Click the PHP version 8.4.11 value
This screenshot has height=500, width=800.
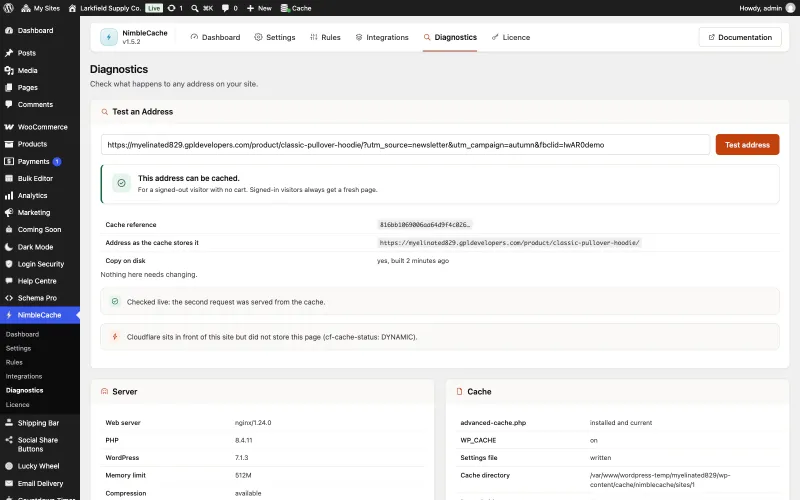243,440
